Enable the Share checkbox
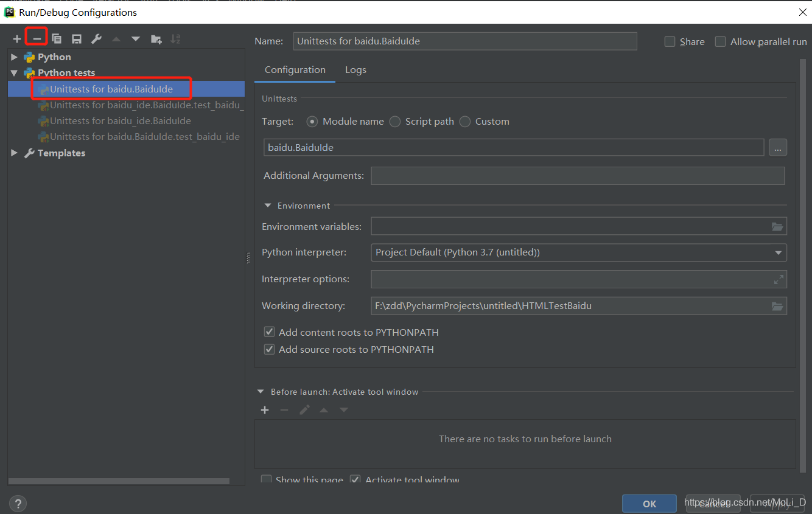812x514 pixels. click(x=670, y=41)
